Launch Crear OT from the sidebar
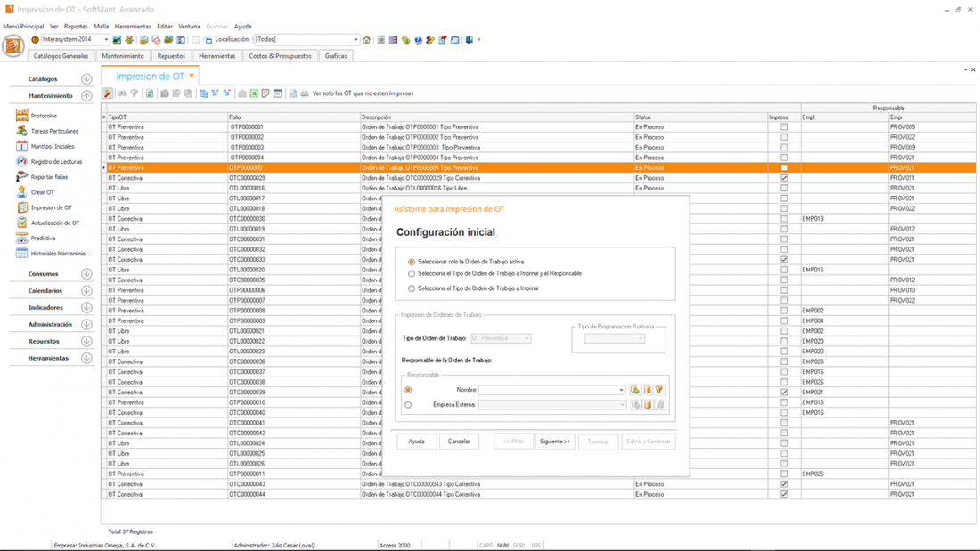This screenshot has width=980, height=551. click(x=22, y=192)
